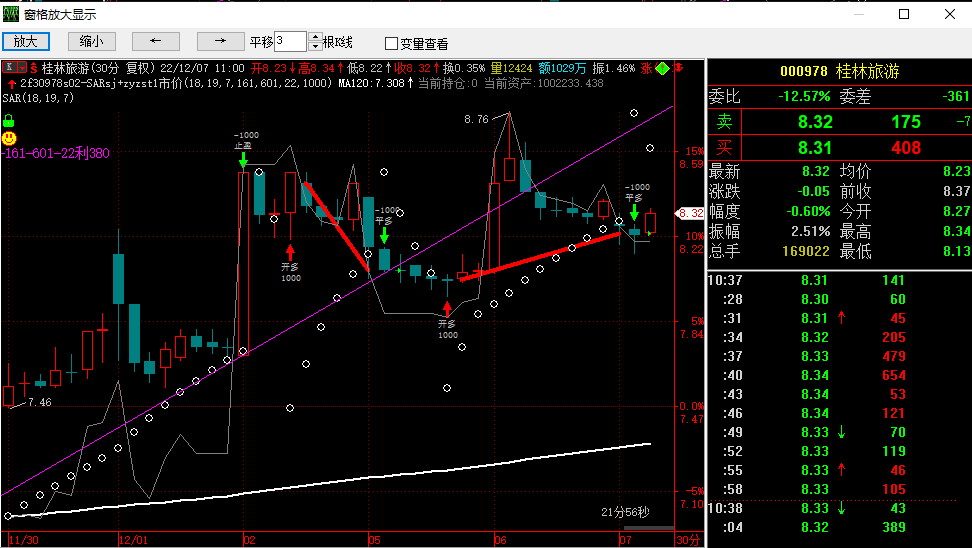972x548 pixels.
Task: Pan the chart left with the arrow button
Action: click(x=155, y=41)
